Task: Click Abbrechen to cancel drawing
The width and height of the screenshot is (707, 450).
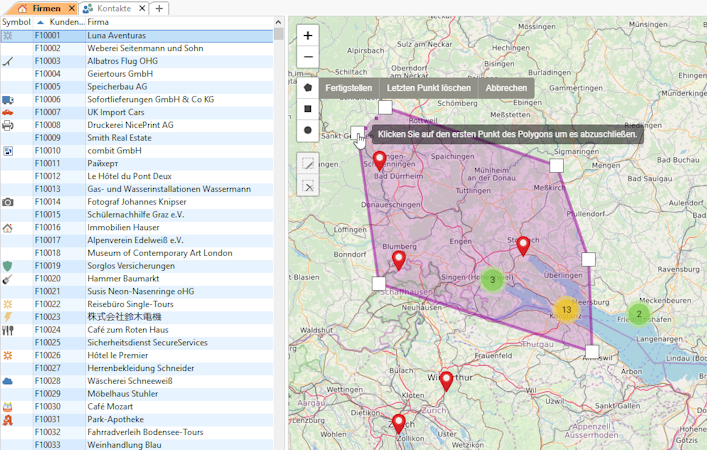Action: 506,88
